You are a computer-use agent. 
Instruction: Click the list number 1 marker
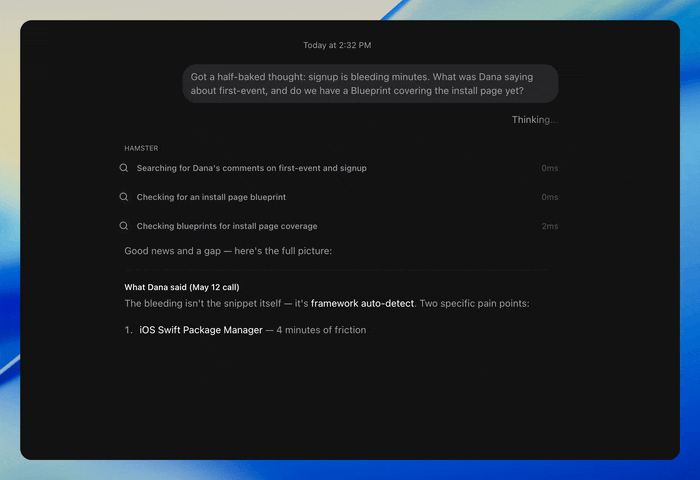[128, 330]
